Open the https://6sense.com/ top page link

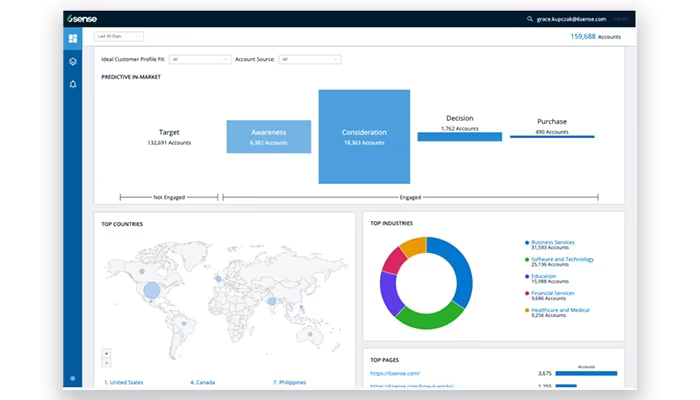(x=395, y=373)
